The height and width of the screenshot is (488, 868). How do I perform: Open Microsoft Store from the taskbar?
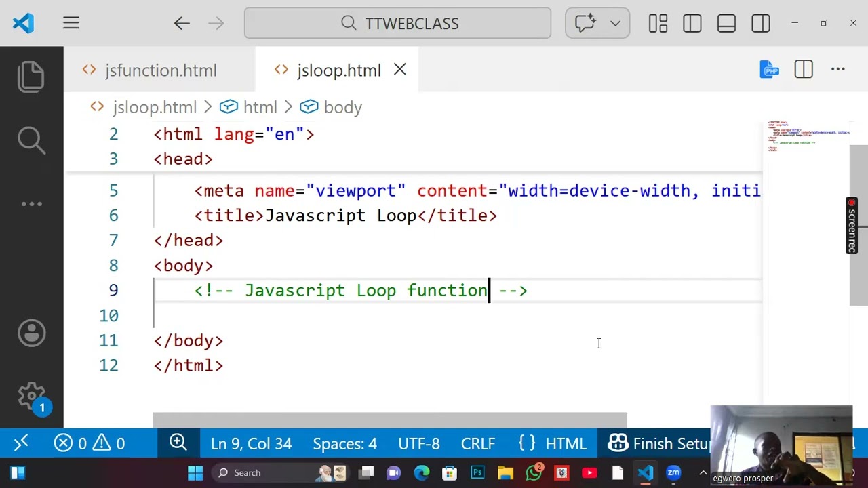pos(450,473)
